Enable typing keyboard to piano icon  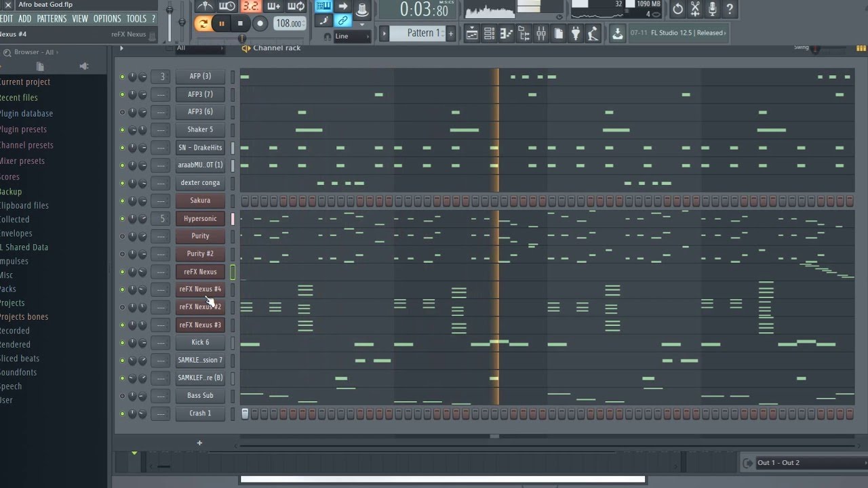click(323, 6)
